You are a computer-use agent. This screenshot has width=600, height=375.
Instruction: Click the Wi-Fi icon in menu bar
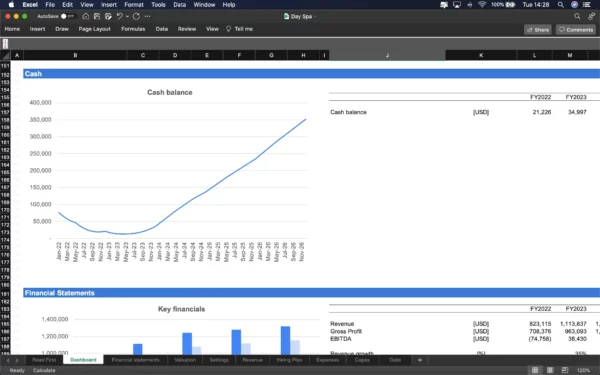point(482,5)
